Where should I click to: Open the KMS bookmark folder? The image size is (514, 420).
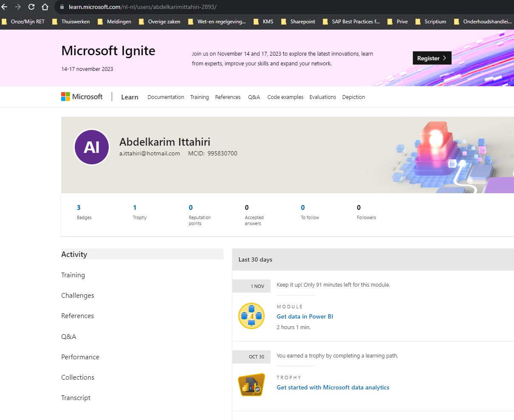(x=263, y=22)
